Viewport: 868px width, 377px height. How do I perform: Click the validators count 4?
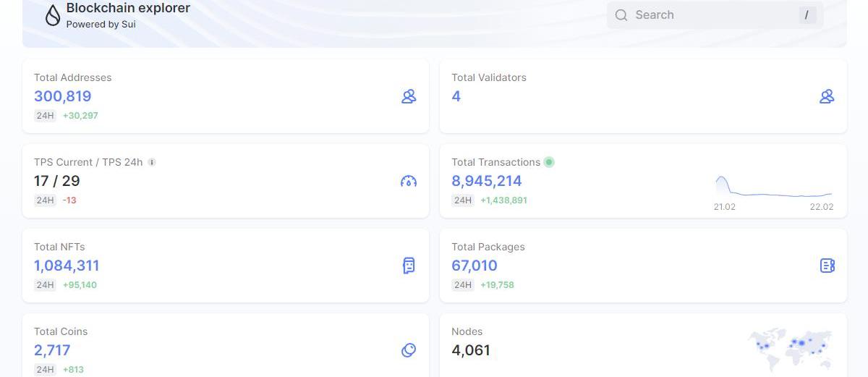tap(456, 96)
